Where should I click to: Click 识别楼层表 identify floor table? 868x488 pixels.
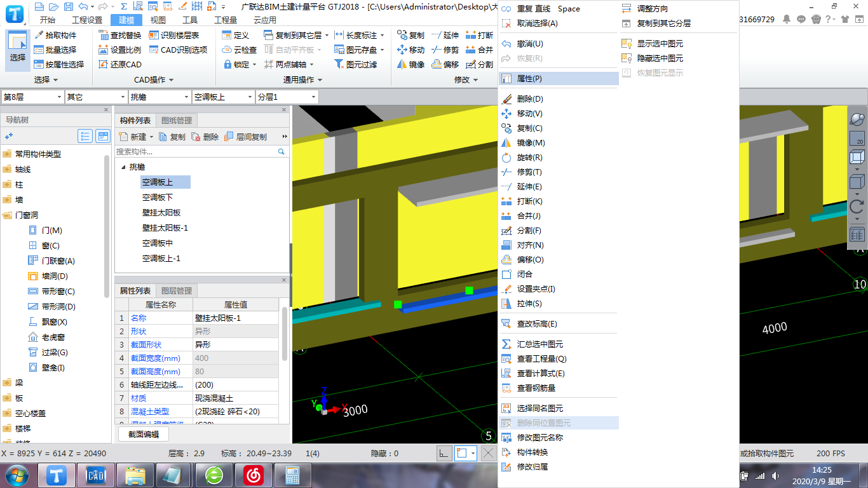click(x=174, y=35)
